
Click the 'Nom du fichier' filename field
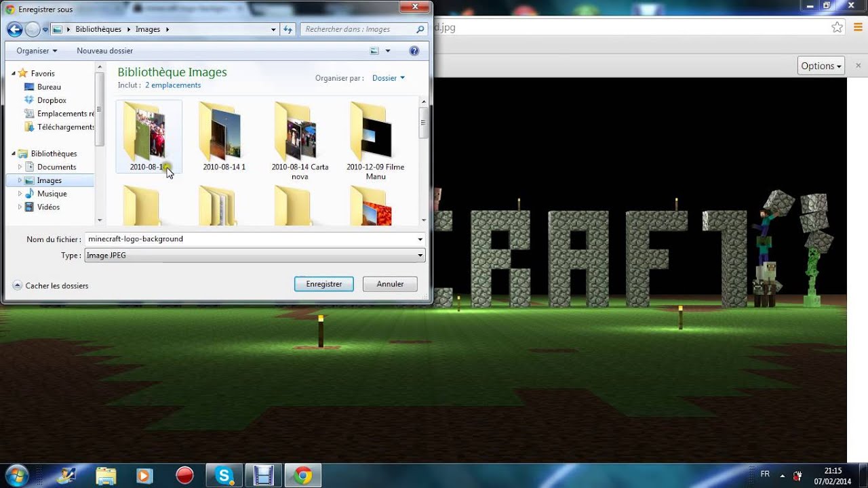[x=250, y=239]
